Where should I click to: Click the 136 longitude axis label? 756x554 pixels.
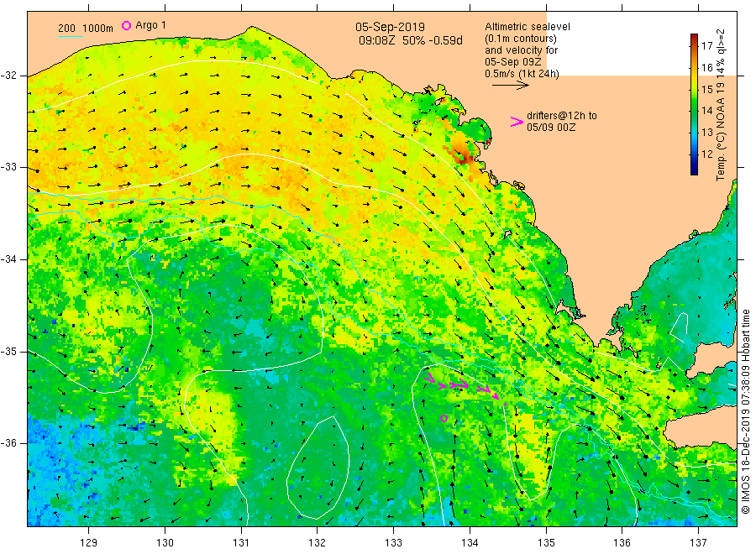tap(622, 543)
